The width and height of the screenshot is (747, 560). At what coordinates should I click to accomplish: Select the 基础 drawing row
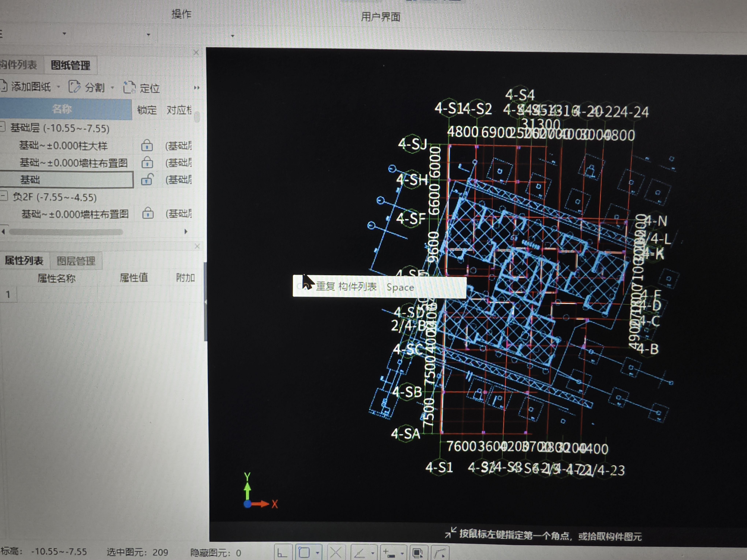point(66,180)
